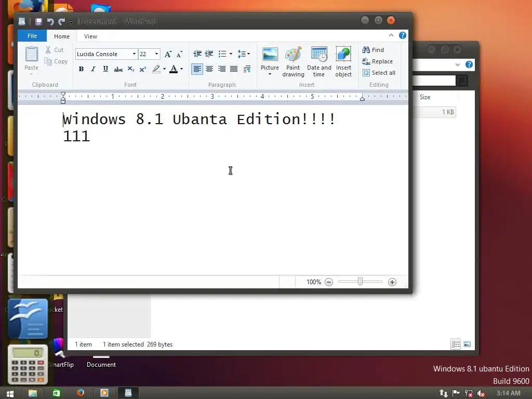The height and width of the screenshot is (399, 532).
Task: Grow the font size
Action: click(168, 54)
